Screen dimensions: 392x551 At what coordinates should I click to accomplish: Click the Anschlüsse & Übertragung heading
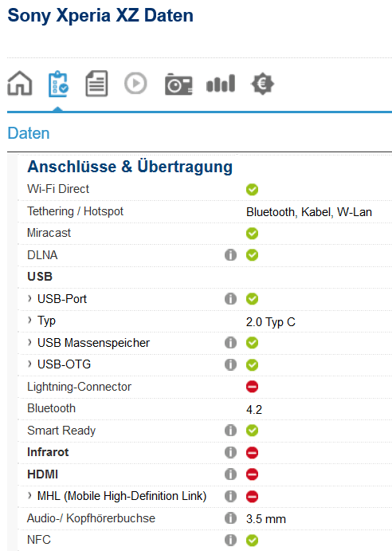point(130,167)
